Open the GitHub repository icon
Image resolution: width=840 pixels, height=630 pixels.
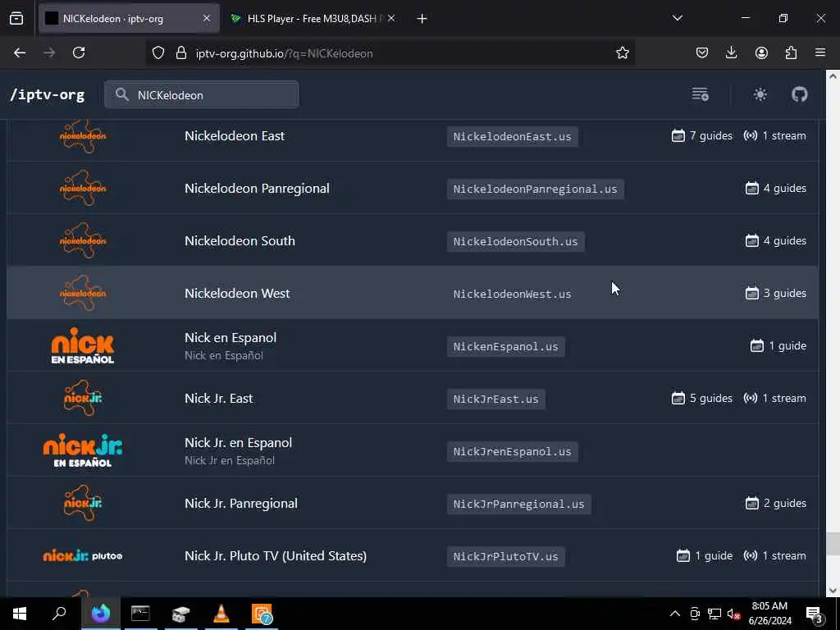(799, 95)
